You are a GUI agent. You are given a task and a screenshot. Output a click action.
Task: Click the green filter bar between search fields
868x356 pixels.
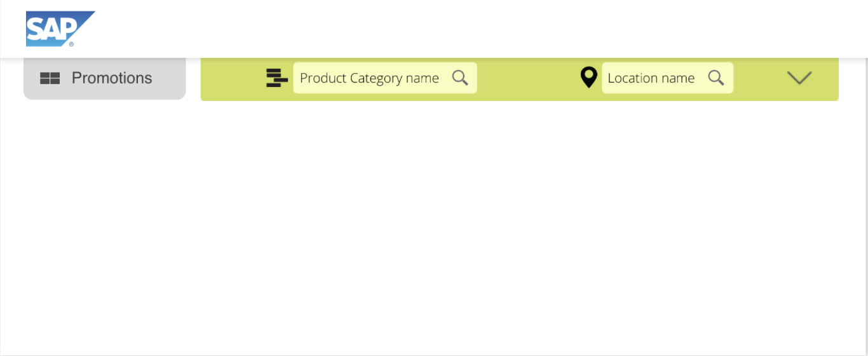(x=527, y=78)
